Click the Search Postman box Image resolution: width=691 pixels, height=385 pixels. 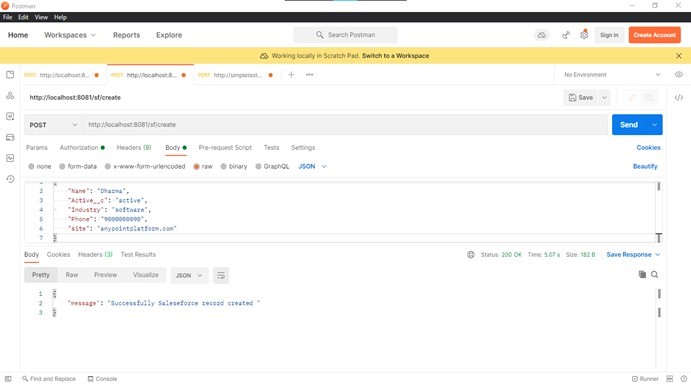point(345,35)
